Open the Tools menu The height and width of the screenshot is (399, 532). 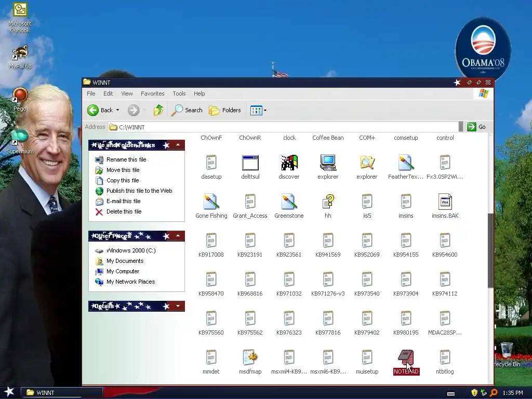click(x=179, y=94)
